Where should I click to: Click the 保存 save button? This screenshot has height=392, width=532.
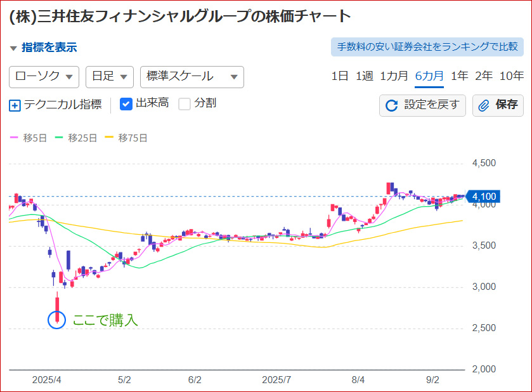pos(498,105)
